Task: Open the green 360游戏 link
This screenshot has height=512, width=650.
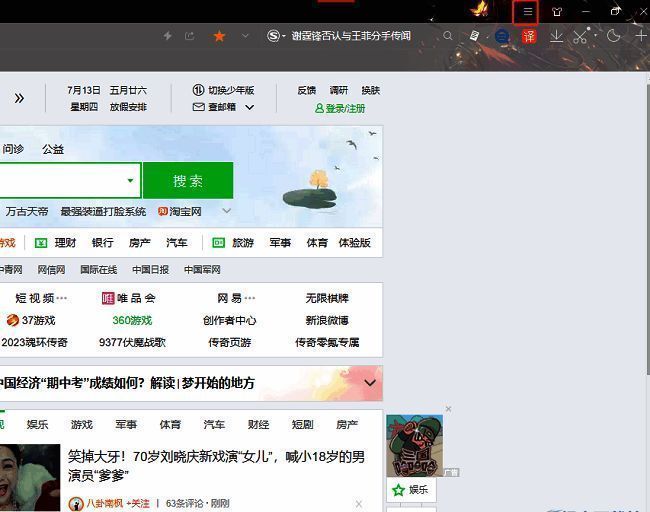Action: (132, 320)
